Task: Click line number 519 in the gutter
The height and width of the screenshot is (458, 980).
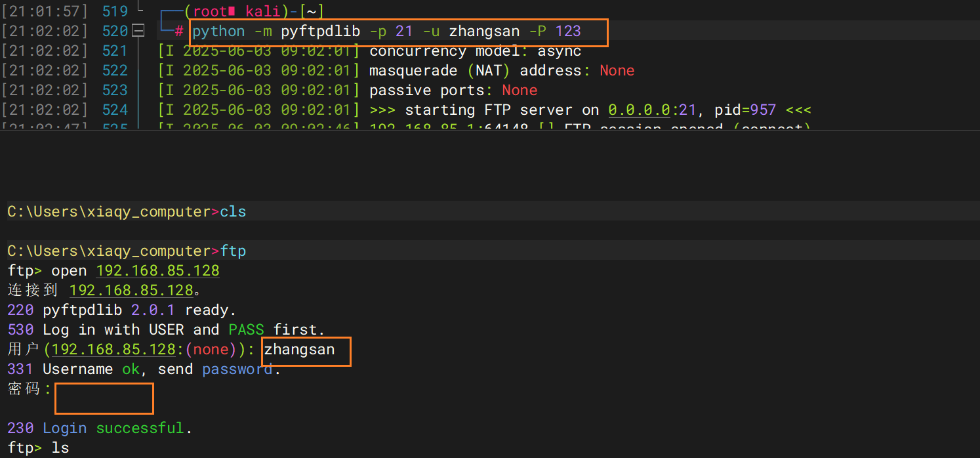Action: 115,11
